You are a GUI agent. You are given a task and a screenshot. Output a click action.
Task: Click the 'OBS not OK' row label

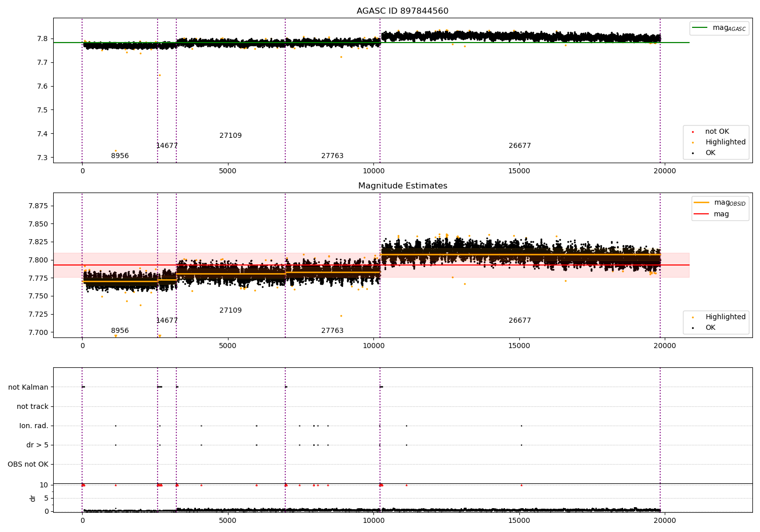coord(28,464)
